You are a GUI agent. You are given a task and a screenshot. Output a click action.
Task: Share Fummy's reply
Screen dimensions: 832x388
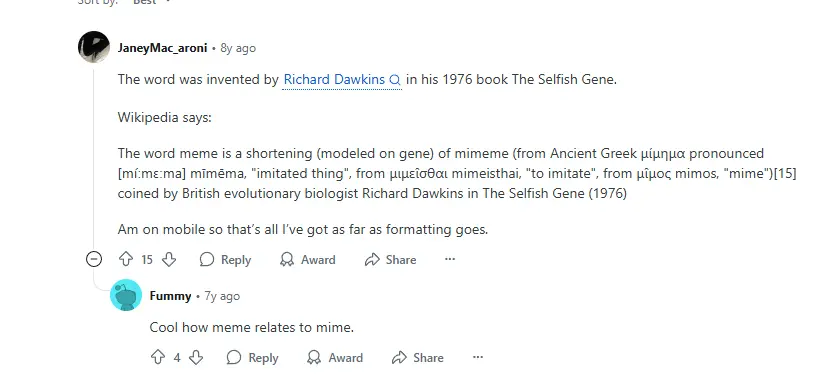[418, 358]
